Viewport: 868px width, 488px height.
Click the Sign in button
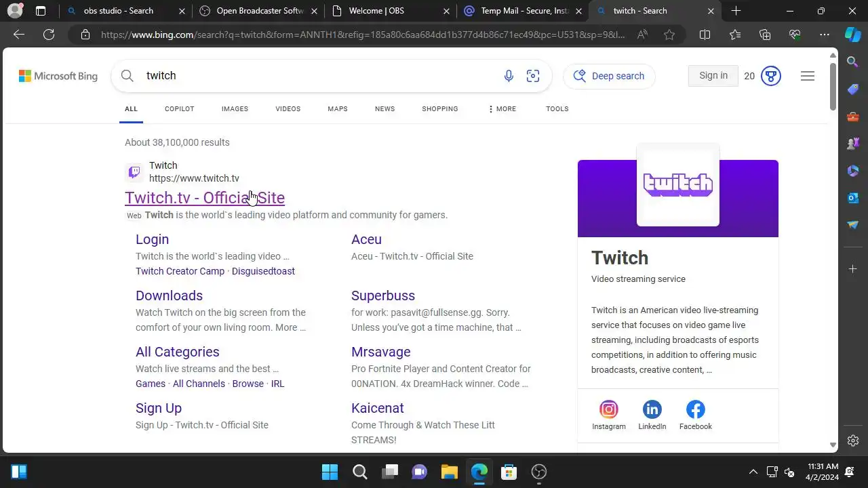tap(713, 76)
